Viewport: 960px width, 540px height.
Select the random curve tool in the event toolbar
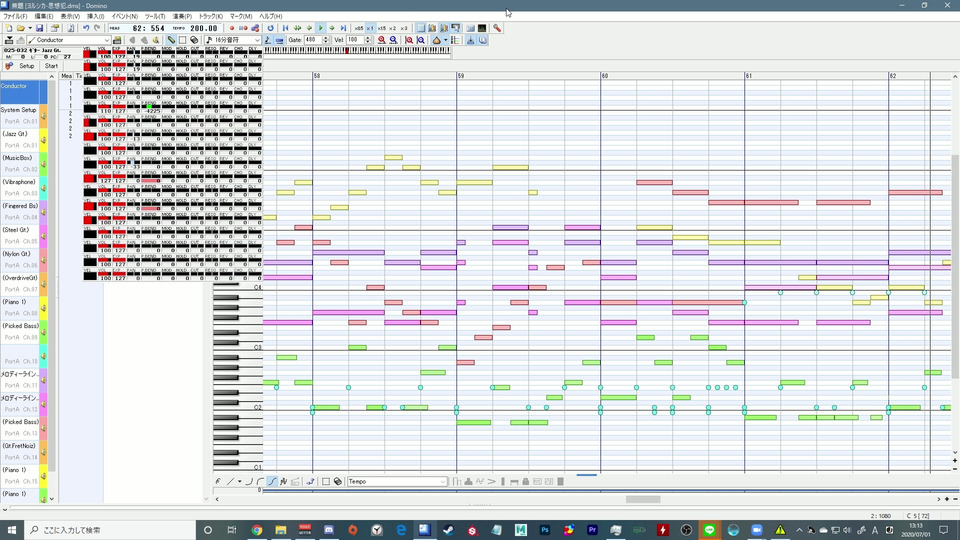pos(283,482)
